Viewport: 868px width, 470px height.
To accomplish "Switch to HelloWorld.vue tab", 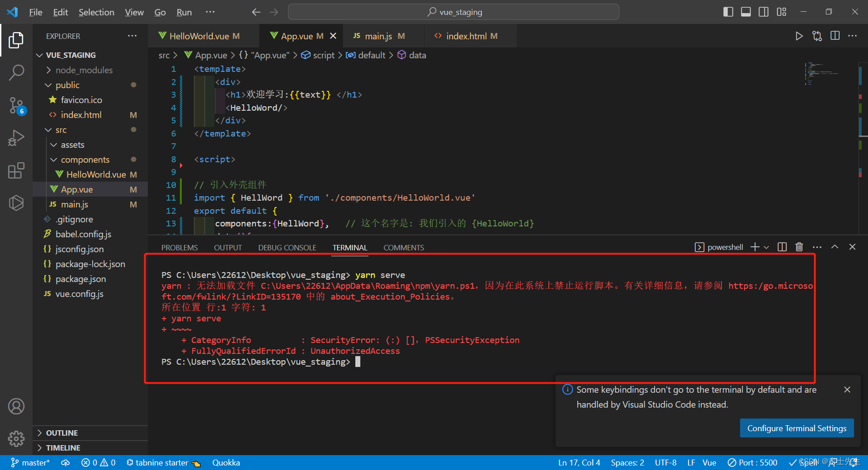I will point(199,36).
